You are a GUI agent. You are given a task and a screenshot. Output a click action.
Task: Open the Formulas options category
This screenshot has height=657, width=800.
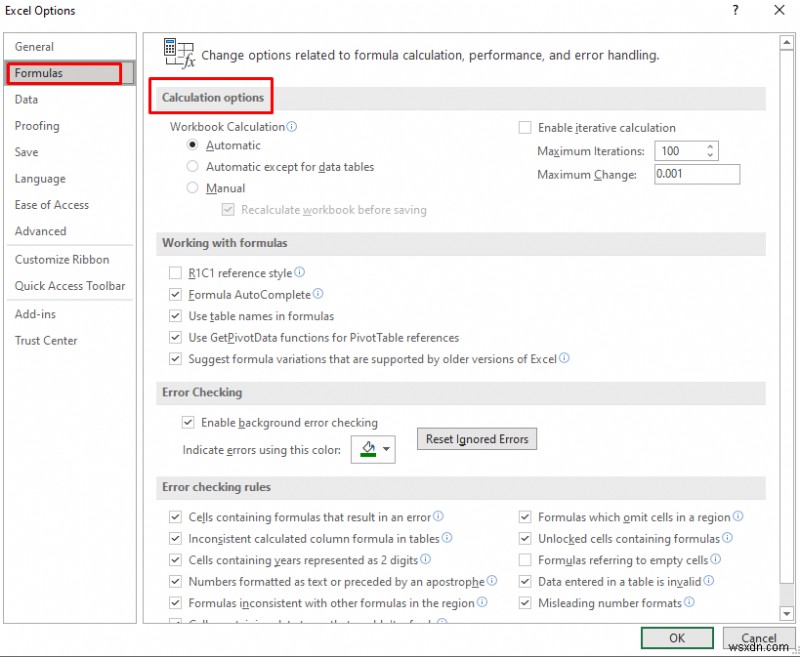[x=70, y=73]
